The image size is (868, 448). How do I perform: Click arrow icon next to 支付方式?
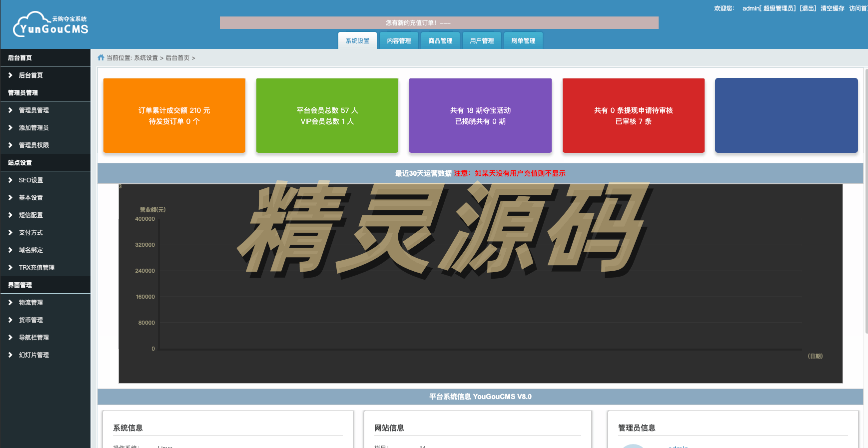(x=10, y=233)
